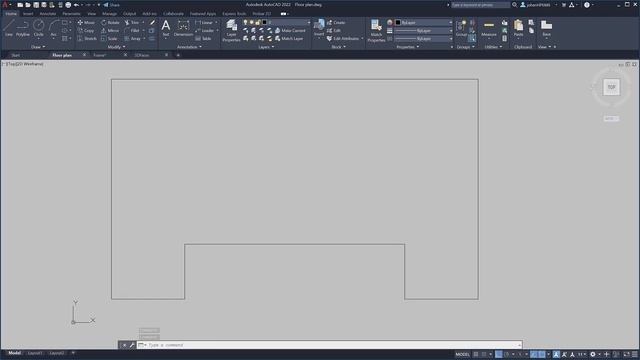Click the Share button
The width and height of the screenshot is (640, 360).
[x=111, y=5]
